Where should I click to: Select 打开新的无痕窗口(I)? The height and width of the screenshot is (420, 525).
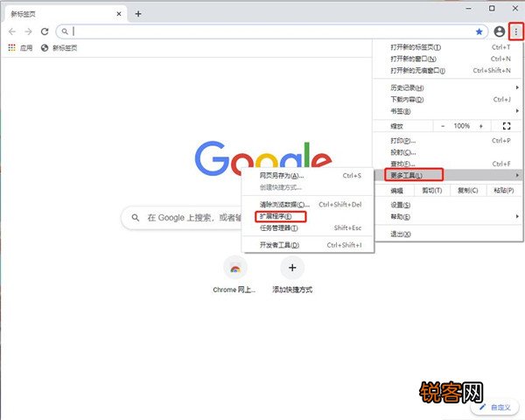[x=448, y=70]
